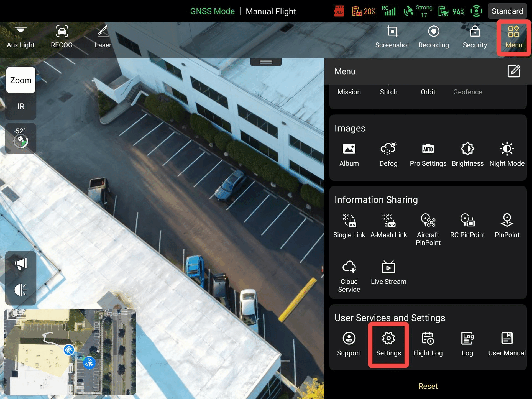Image resolution: width=532 pixels, height=399 pixels.
Task: Open PinPoint tool
Action: pos(507,226)
